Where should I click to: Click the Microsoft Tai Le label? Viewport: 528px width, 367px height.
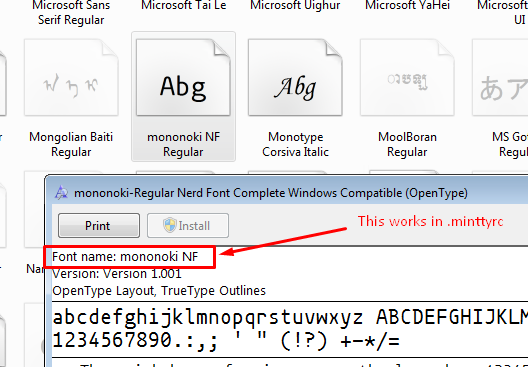coord(184,5)
